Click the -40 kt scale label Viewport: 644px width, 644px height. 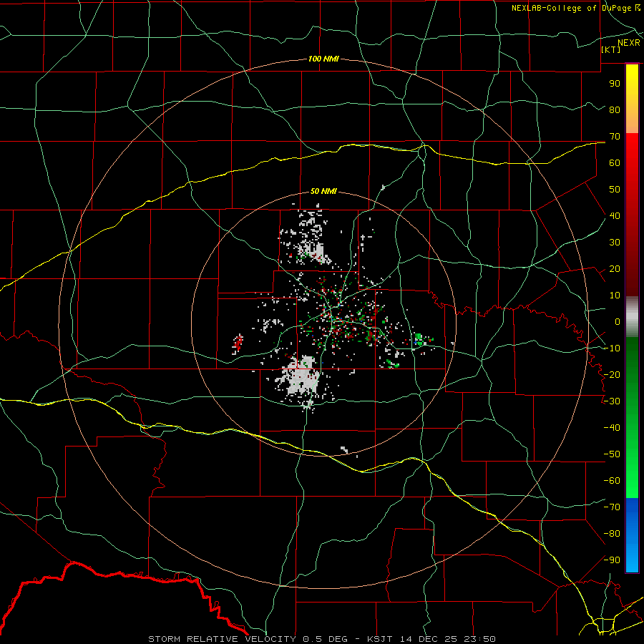pos(612,428)
